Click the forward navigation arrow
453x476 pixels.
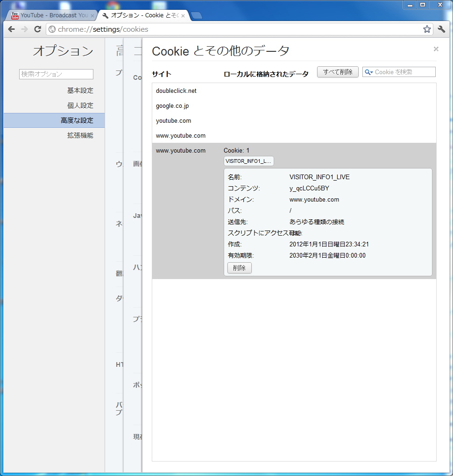click(25, 29)
